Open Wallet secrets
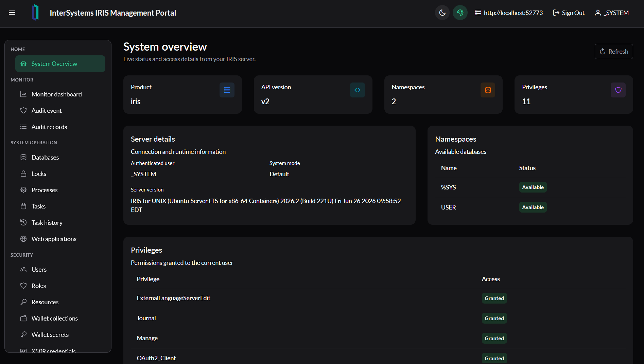Screen dimensions: 644x364 (x=60, y=335)
